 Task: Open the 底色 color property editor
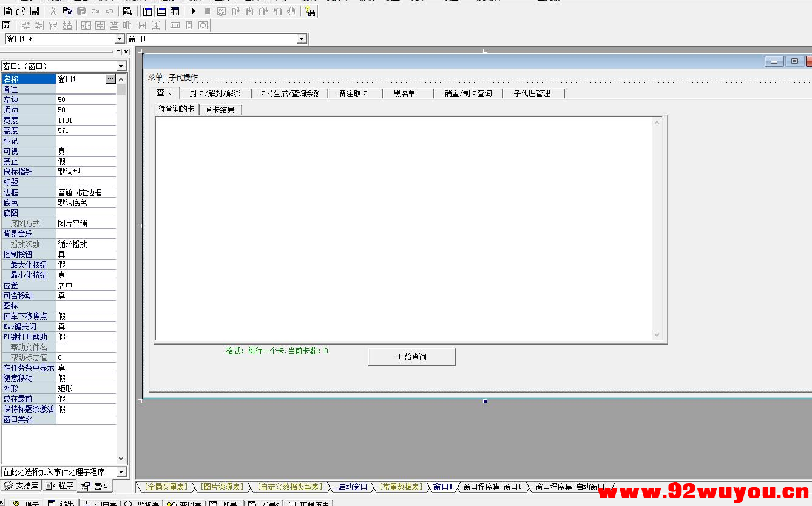click(85, 202)
